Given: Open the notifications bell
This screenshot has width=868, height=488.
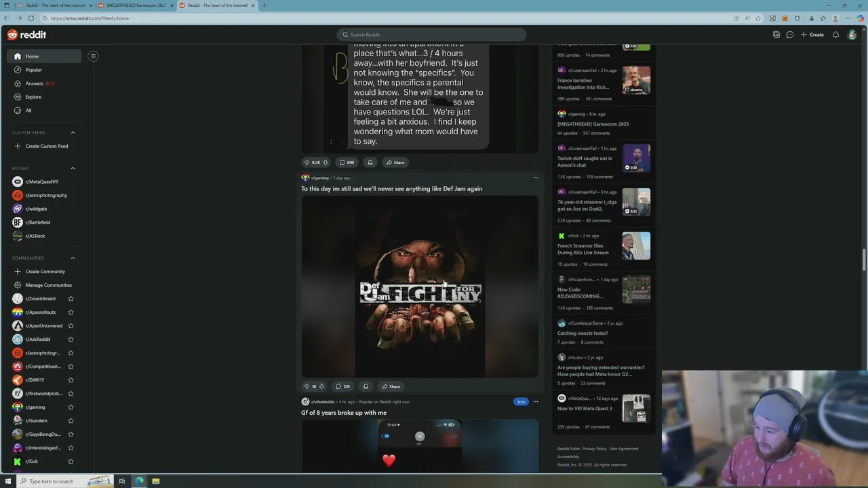Looking at the screenshot, I should (x=835, y=35).
